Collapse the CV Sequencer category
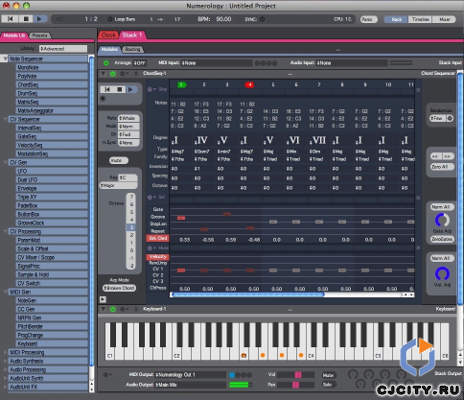This screenshot has height=400, width=464. 4,119
